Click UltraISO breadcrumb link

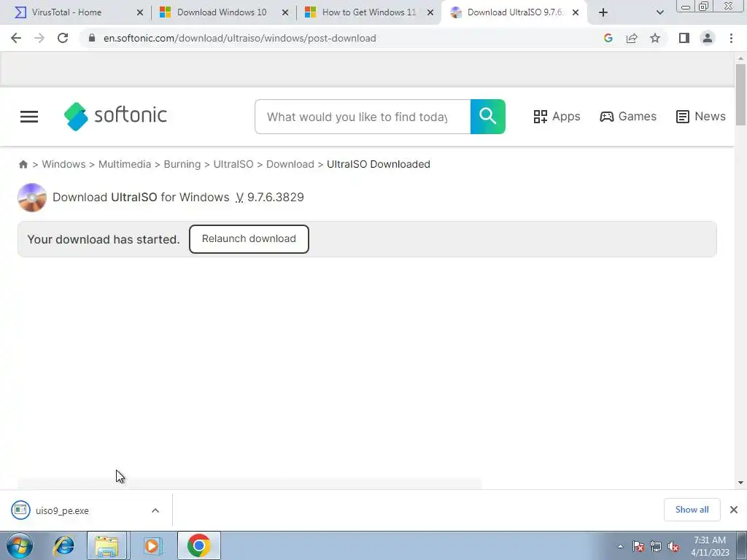pyautogui.click(x=233, y=164)
